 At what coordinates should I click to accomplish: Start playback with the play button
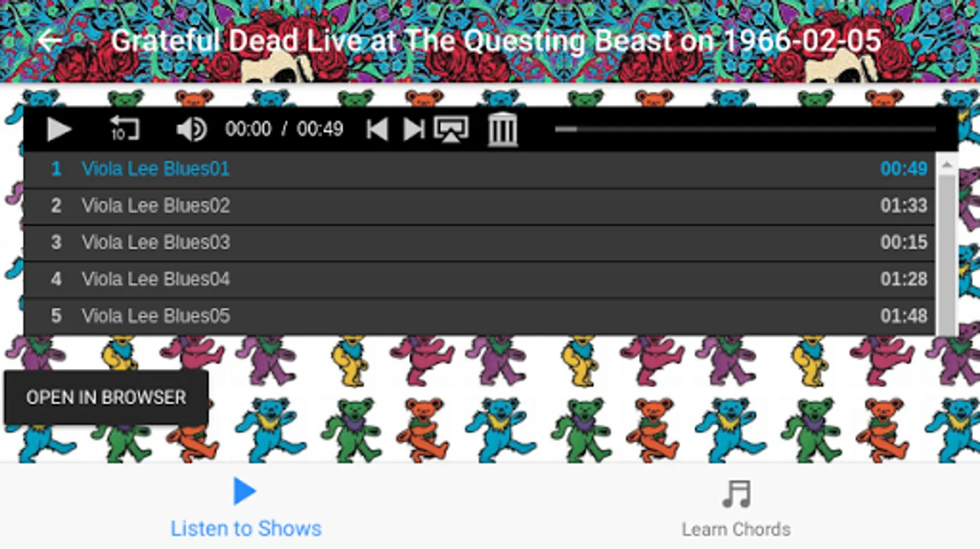pos(59,129)
